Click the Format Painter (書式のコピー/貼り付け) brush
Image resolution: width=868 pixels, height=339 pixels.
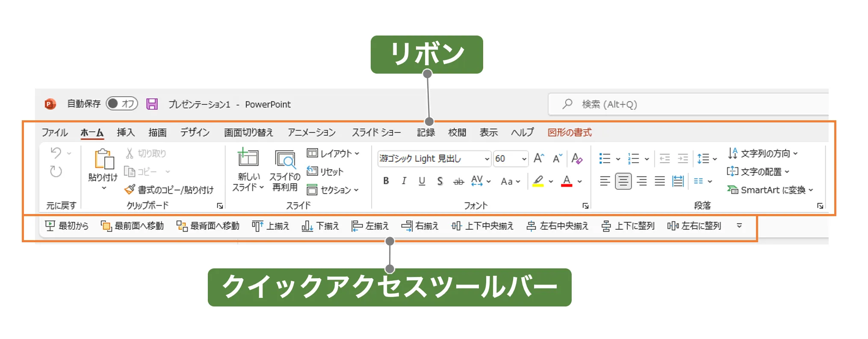point(130,190)
